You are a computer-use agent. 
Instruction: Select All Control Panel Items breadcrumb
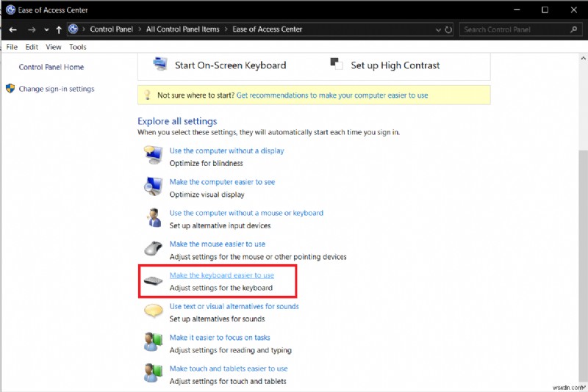pyautogui.click(x=182, y=29)
